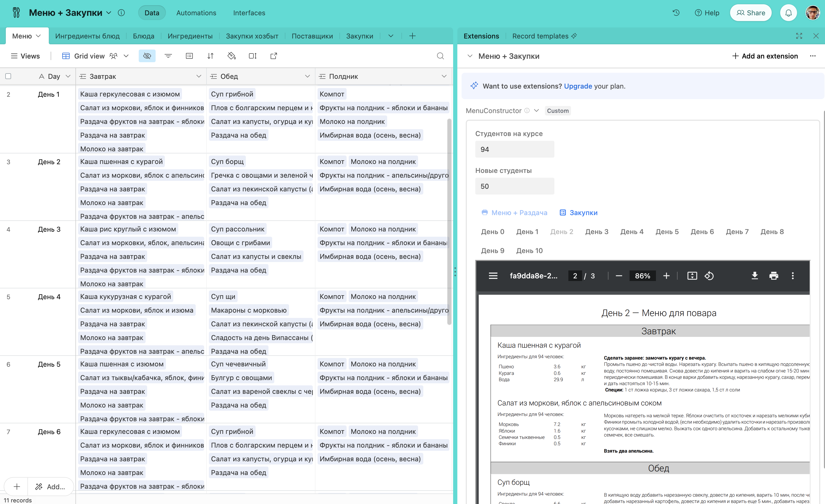825x504 pixels.
Task: Select День 3 in extension day list
Action: (x=597, y=232)
